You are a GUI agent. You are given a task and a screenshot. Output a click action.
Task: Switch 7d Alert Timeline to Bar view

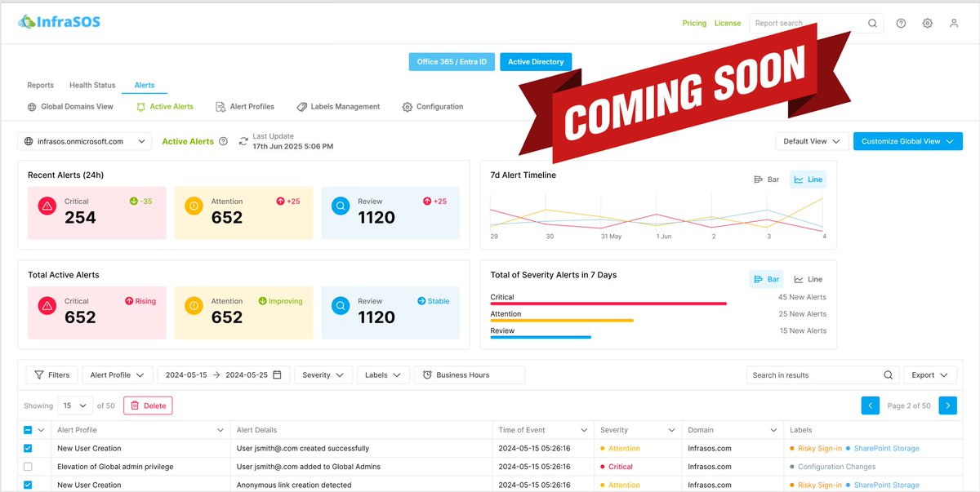pos(766,180)
